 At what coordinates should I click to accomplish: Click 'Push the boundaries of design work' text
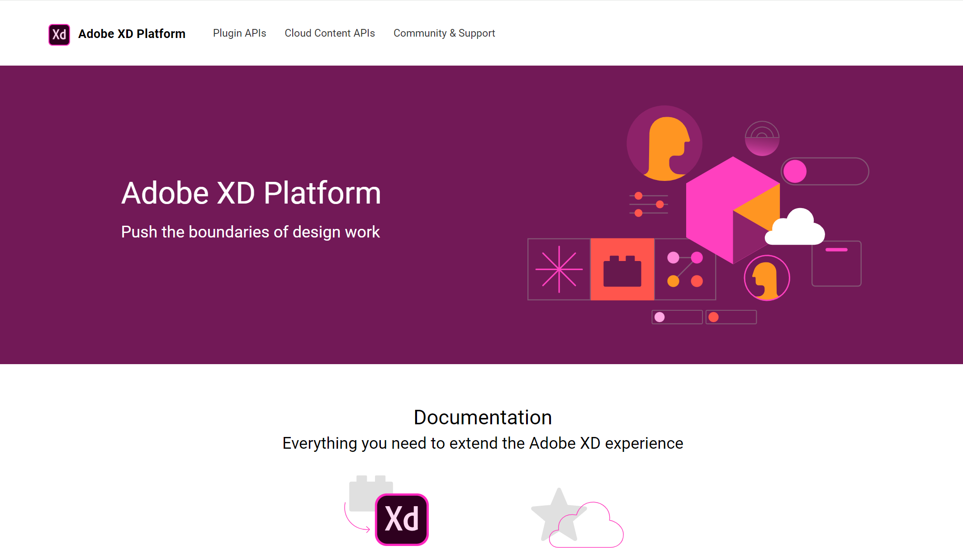coord(250,232)
